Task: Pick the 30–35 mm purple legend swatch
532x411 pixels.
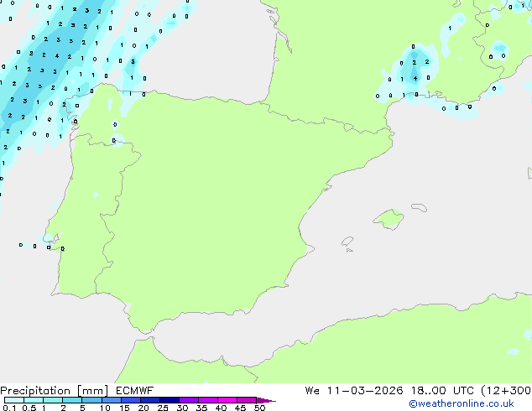Action: point(189,400)
